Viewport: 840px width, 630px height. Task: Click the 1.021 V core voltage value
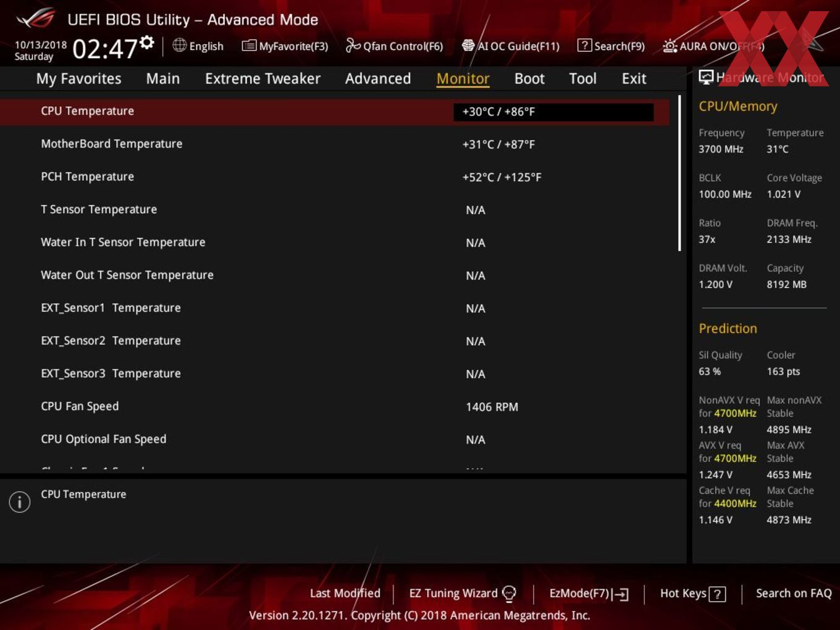[783, 194]
